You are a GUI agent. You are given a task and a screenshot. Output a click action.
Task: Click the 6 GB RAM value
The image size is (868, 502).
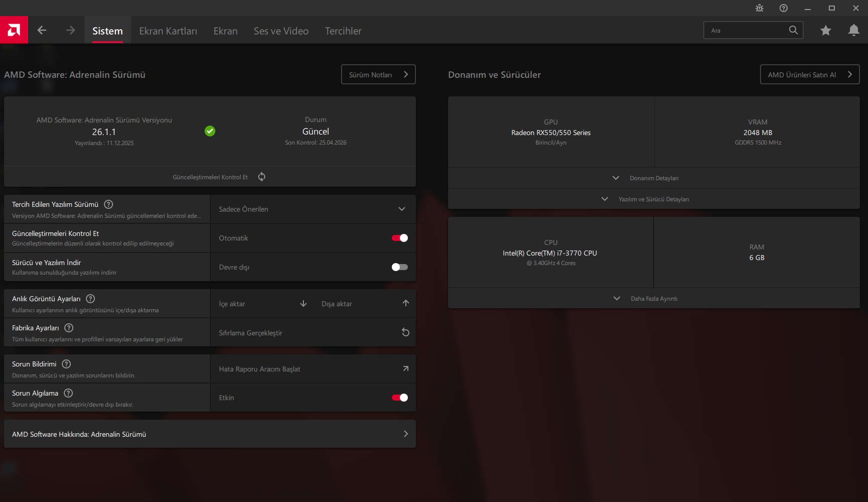pyautogui.click(x=757, y=258)
